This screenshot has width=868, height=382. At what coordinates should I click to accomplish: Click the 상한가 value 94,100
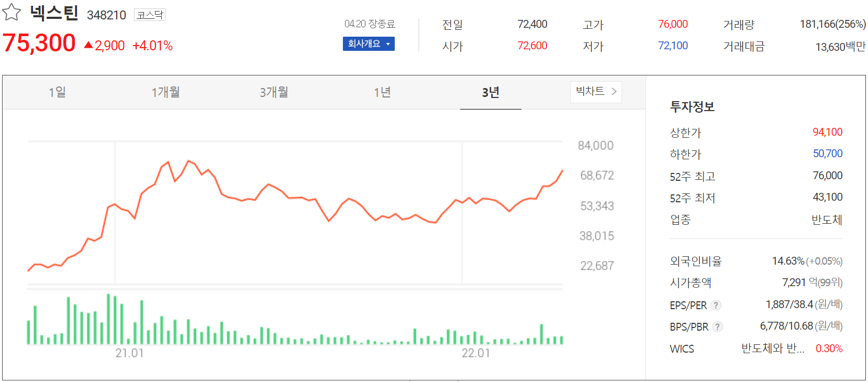(x=827, y=132)
